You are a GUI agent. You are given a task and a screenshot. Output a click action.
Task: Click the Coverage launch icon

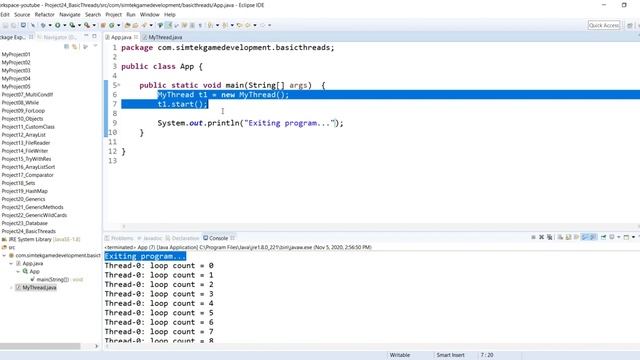coord(72,25)
